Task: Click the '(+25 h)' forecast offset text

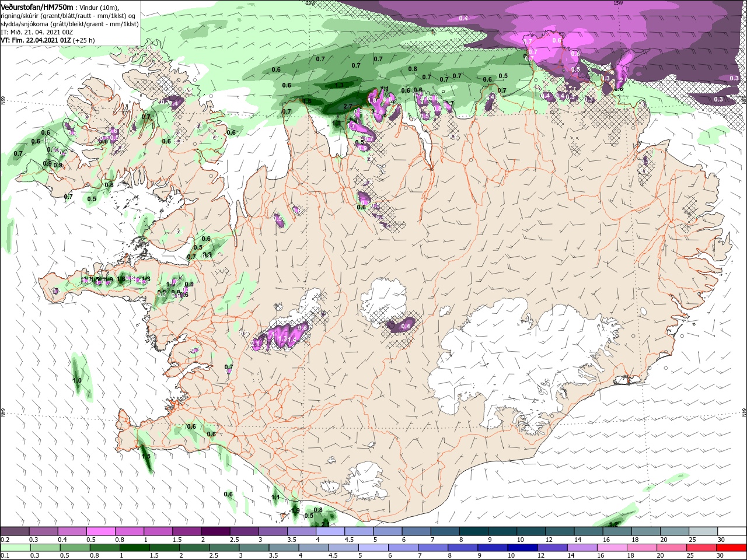Action: point(84,40)
